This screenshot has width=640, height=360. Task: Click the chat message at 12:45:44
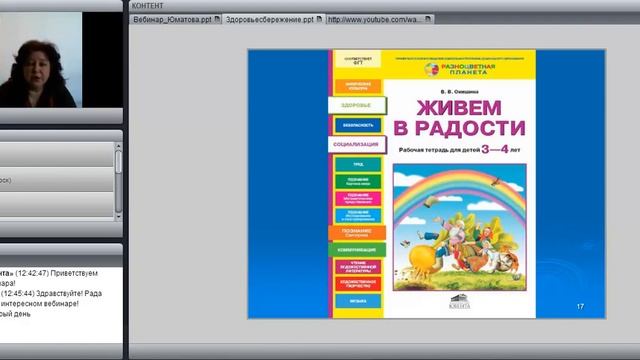click(x=51, y=298)
